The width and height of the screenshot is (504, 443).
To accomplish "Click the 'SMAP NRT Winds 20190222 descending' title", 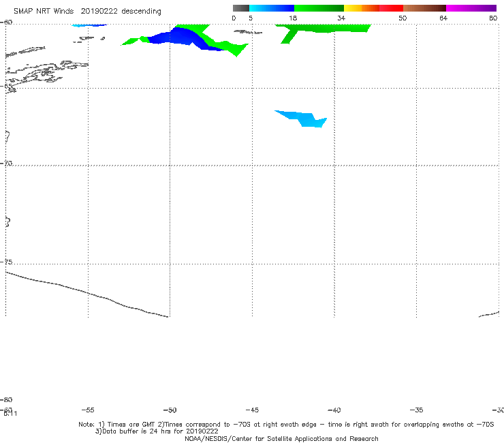I will (87, 11).
